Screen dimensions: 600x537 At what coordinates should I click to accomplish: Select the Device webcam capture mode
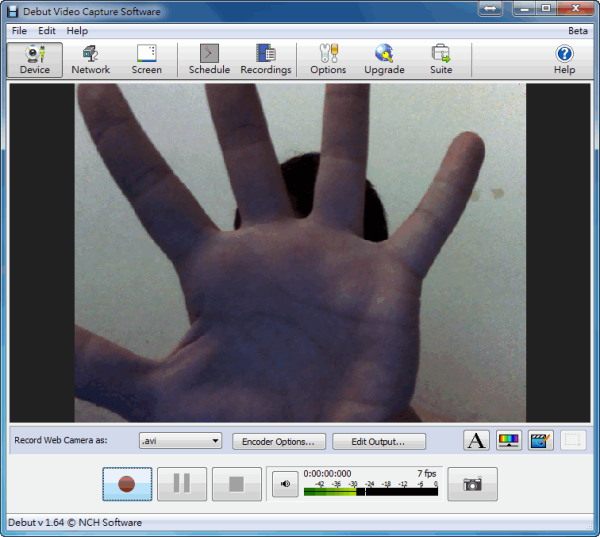(x=34, y=60)
